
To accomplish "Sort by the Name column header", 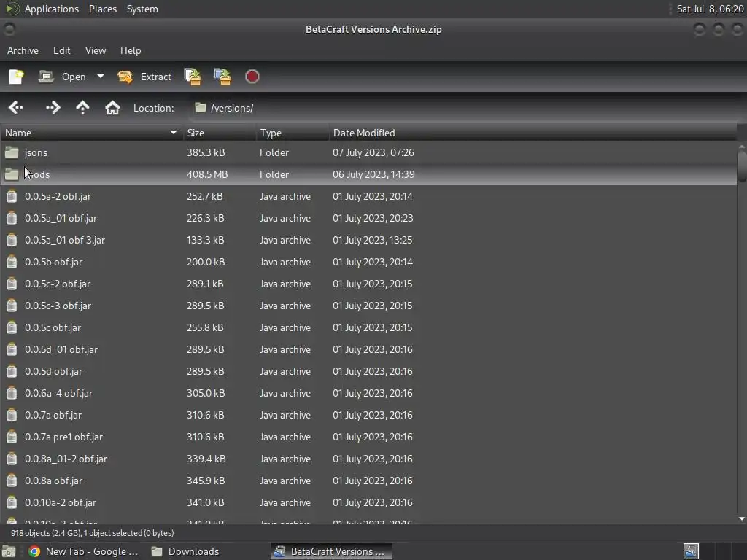I will tap(91, 133).
